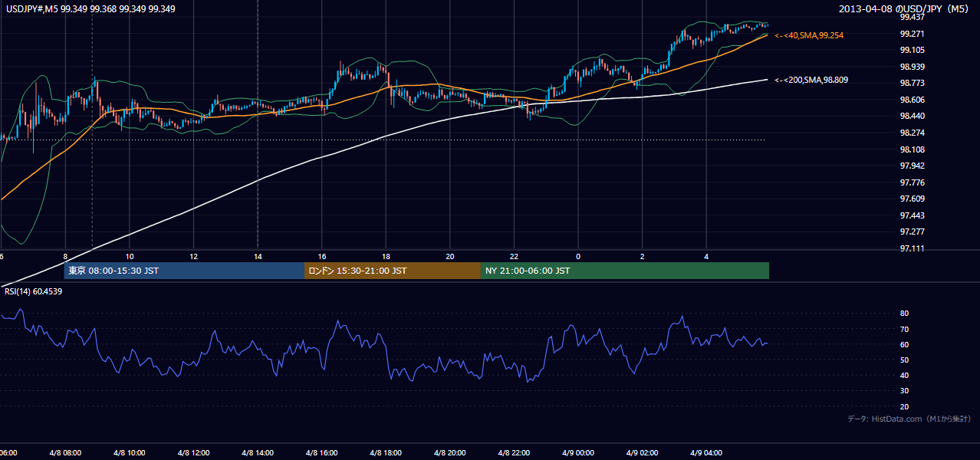Click bottom time label 4/8 20:00
The height and width of the screenshot is (460, 980).
point(450,452)
